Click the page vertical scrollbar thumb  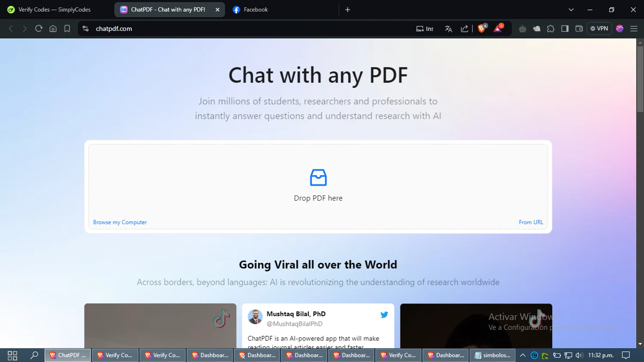pyautogui.click(x=640, y=79)
